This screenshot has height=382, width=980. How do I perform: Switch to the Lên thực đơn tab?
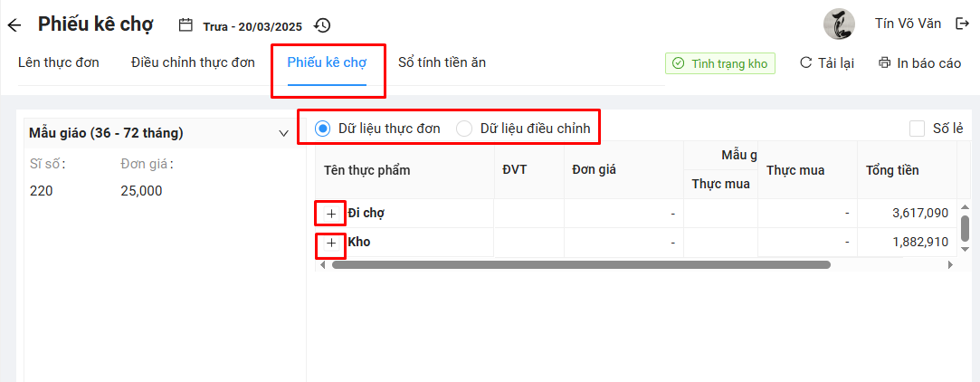pyautogui.click(x=59, y=62)
